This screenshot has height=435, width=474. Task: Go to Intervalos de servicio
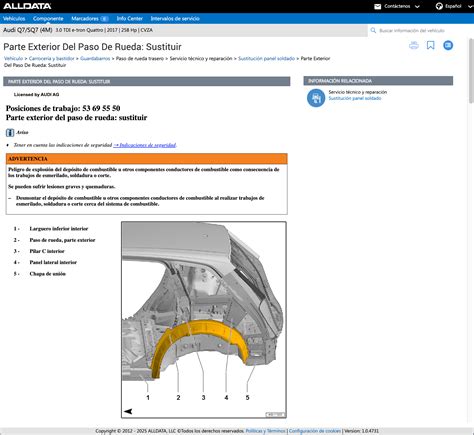click(175, 18)
